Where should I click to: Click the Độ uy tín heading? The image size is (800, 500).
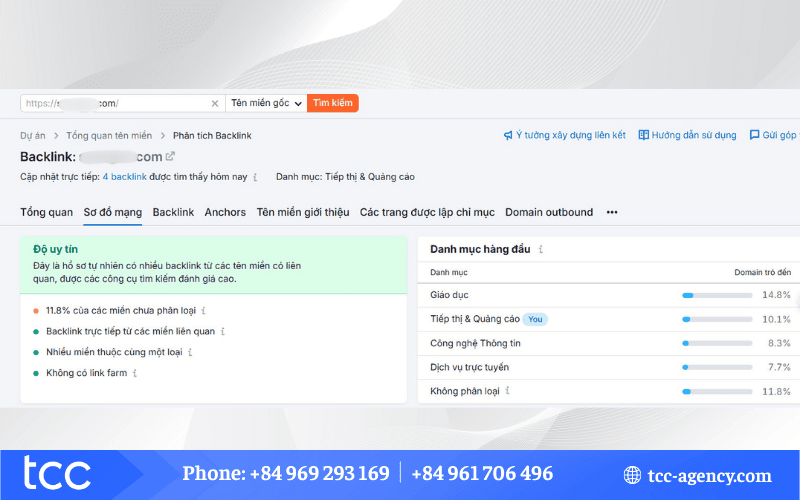pos(56,249)
